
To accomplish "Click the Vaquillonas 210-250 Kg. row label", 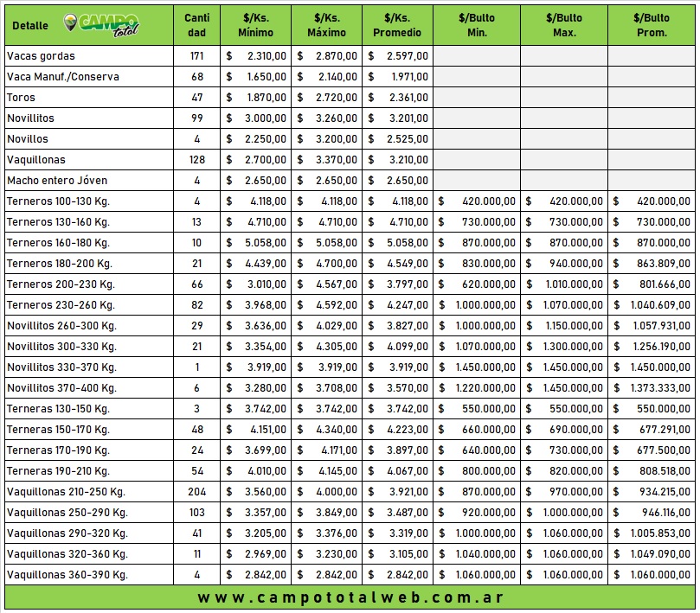I will [x=66, y=492].
